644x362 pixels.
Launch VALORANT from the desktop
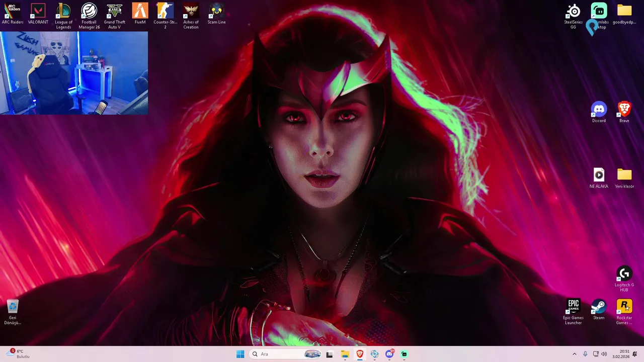click(x=38, y=15)
